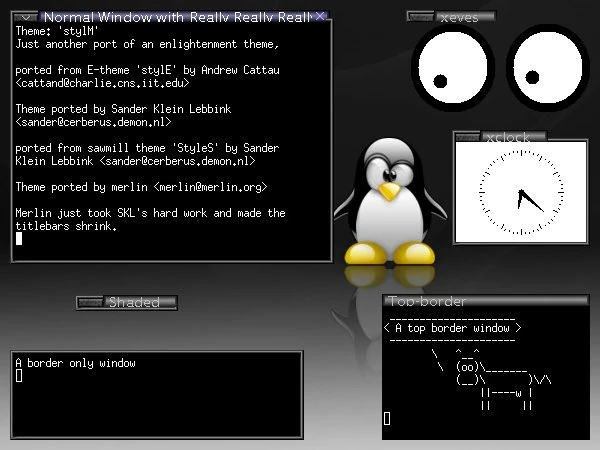Viewport: 600px width, 450px height.
Task: Click the line mentioning Andrew Cattau
Action: tap(147, 70)
